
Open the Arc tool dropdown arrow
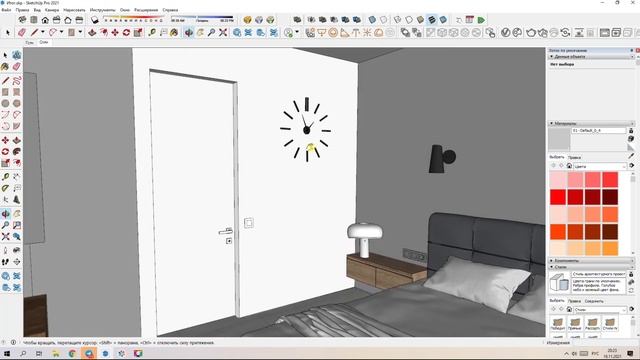62,32
